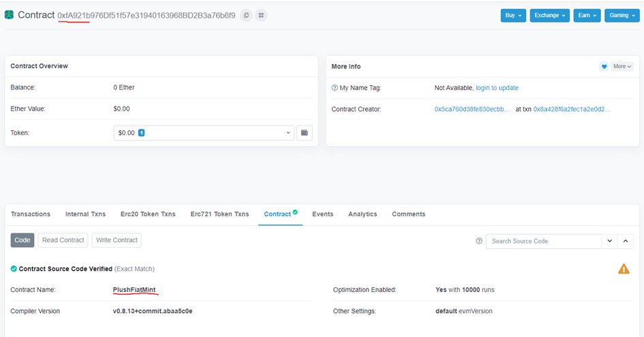This screenshot has height=337, width=644.
Task: Open the Exchange dropdown
Action: pyautogui.click(x=549, y=15)
